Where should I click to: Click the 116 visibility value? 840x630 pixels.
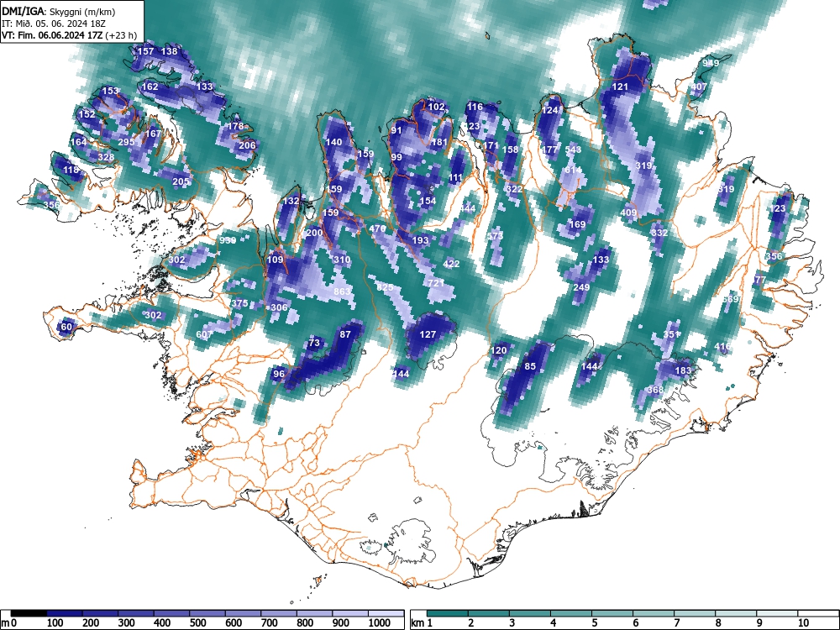click(475, 107)
